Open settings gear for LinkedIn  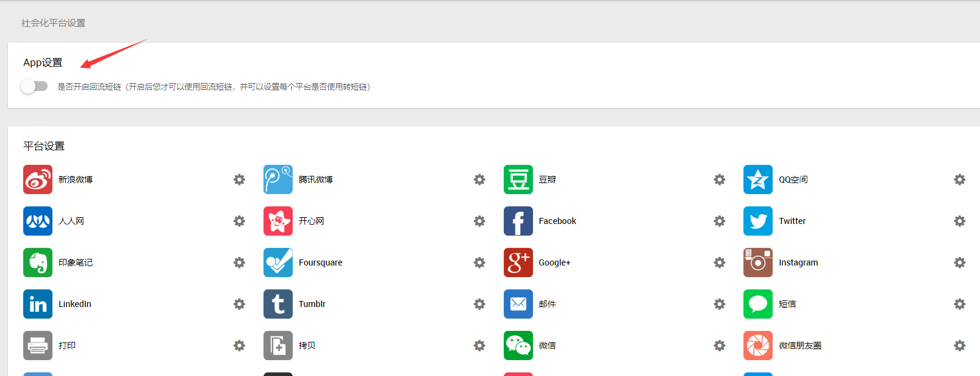click(239, 304)
